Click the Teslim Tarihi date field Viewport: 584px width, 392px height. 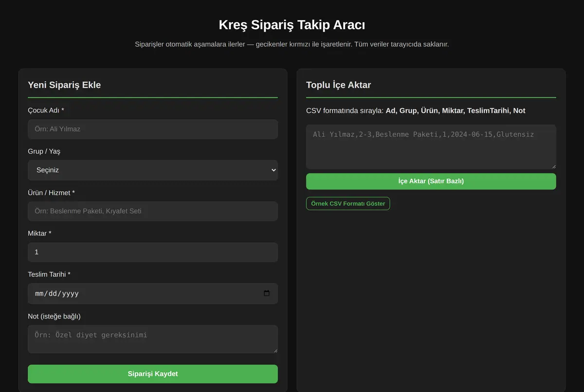click(153, 293)
